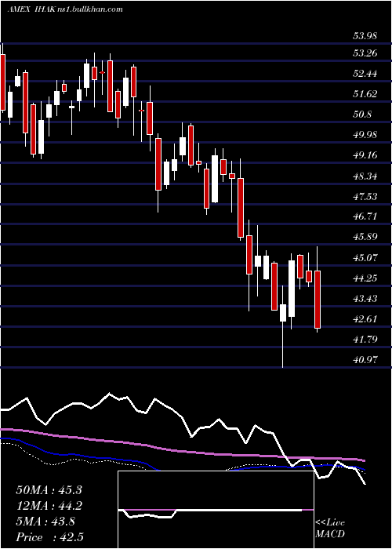
Task: Click the 44.25 price axis label
Action: coord(365,278)
